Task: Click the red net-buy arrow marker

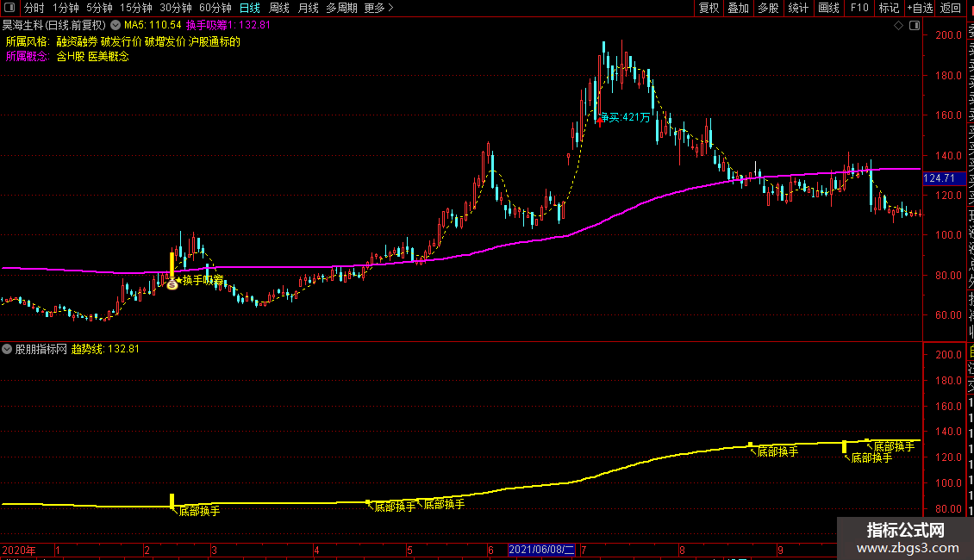Action: click(599, 122)
